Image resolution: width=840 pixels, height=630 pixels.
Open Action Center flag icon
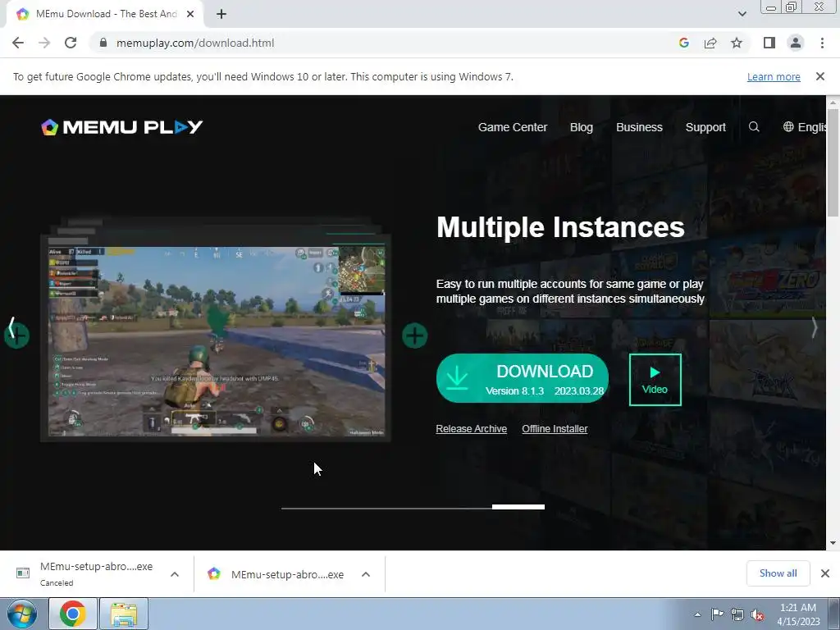coord(717,614)
